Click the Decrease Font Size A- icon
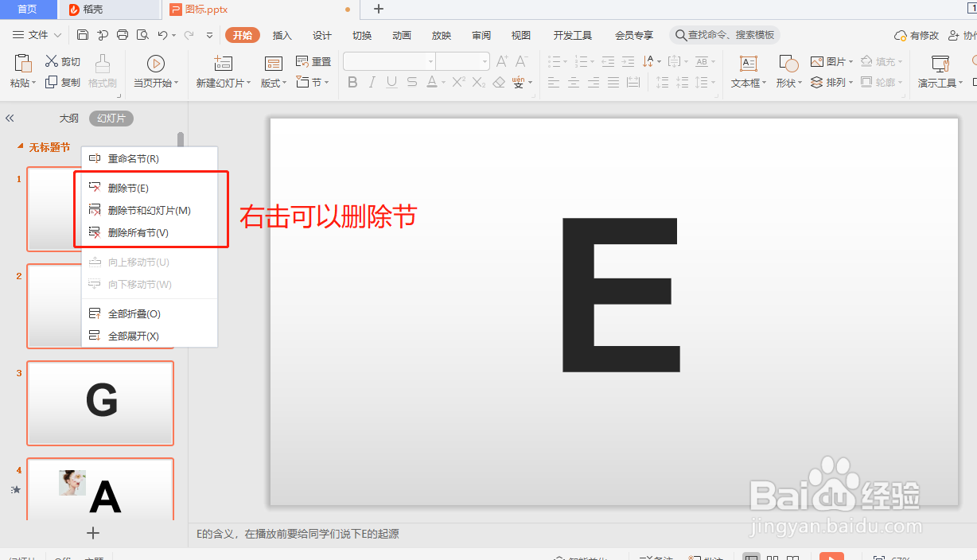Screen dimensions: 977x560 tap(521, 61)
